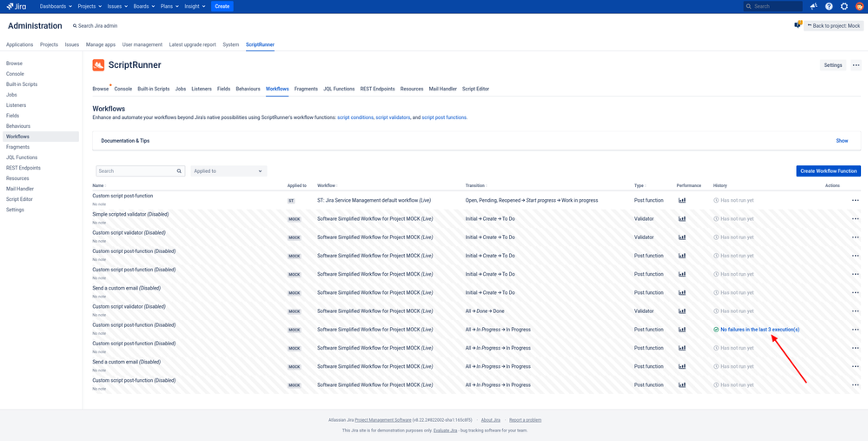
Task: Click Report a problem footer link
Action: pyautogui.click(x=526, y=420)
